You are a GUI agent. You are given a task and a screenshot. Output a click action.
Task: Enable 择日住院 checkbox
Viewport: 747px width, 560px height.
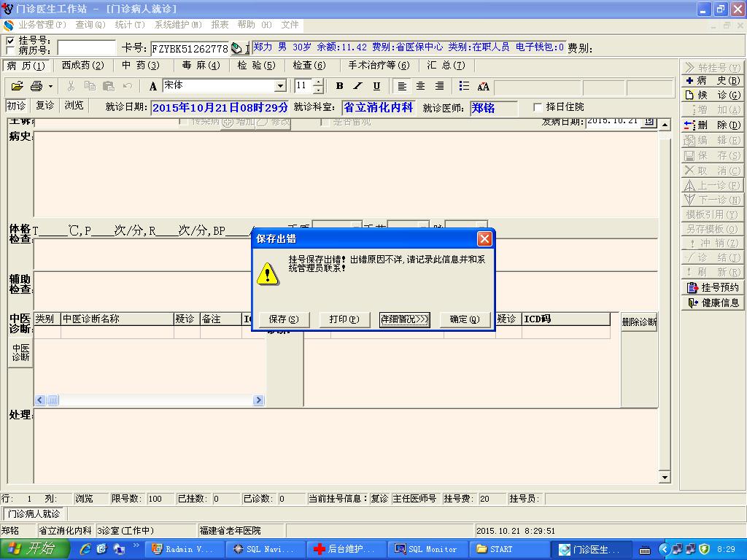click(538, 107)
